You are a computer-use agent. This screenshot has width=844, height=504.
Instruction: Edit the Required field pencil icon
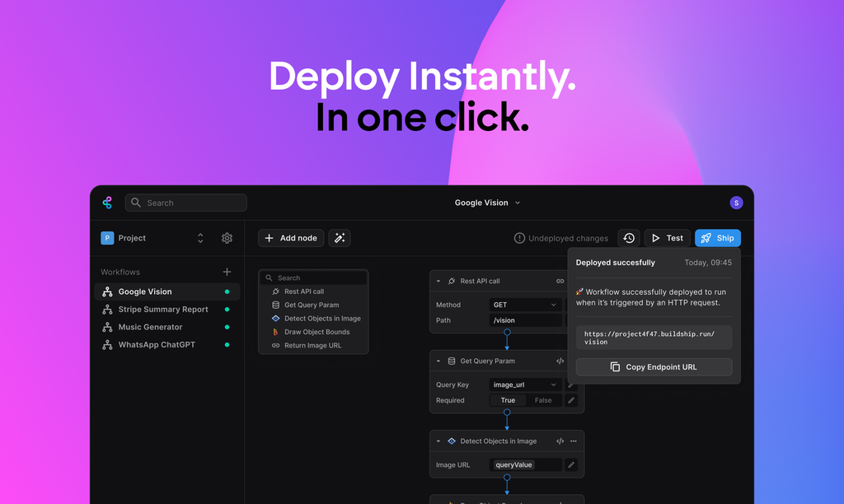(571, 400)
